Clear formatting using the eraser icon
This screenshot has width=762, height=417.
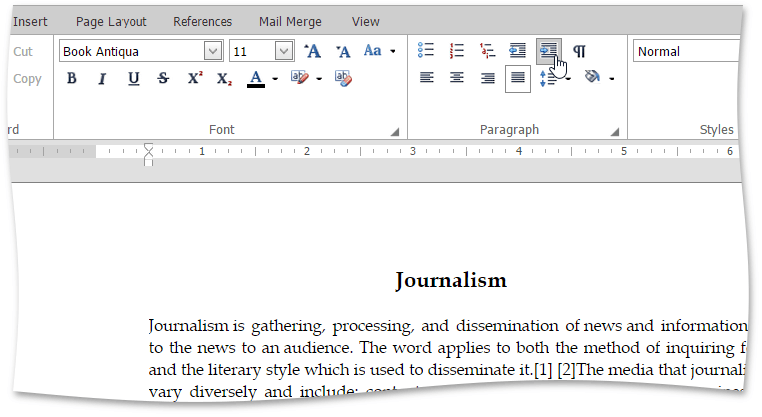click(343, 79)
